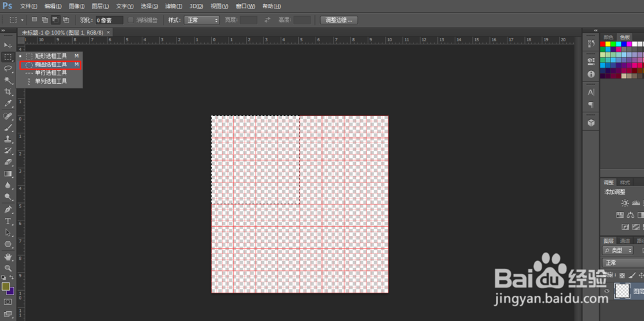Select the History Brush tool
The height and width of the screenshot is (321, 644).
[x=8, y=150]
